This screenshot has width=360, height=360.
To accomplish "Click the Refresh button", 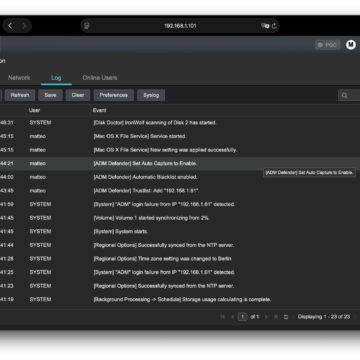I will (20, 95).
